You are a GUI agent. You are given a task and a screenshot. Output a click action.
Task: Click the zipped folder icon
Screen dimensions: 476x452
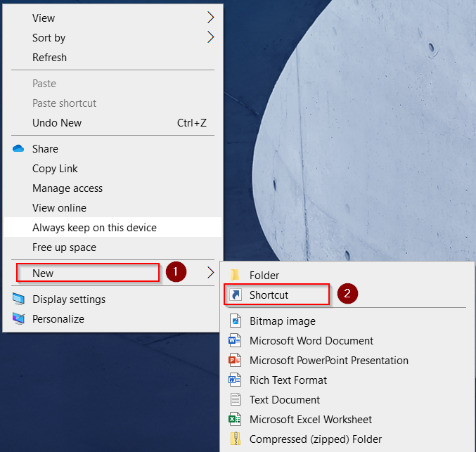(x=236, y=439)
